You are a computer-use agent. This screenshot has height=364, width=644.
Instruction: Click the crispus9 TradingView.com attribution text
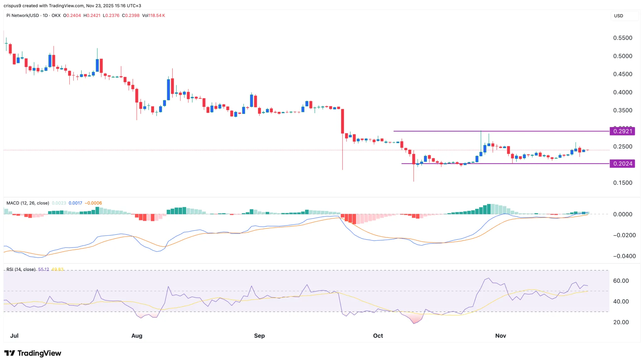pos(72,5)
